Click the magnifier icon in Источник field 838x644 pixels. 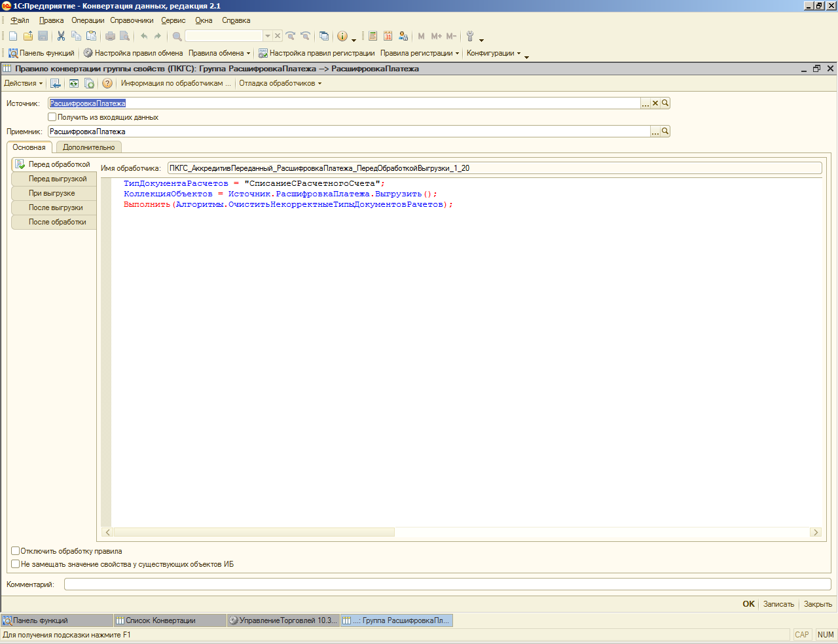point(665,103)
